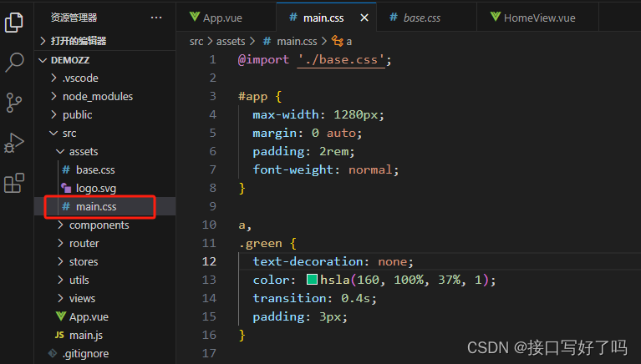The width and height of the screenshot is (641, 364).
Task: Click the Vue icon on HomeView.vue tab
Action: (496, 17)
